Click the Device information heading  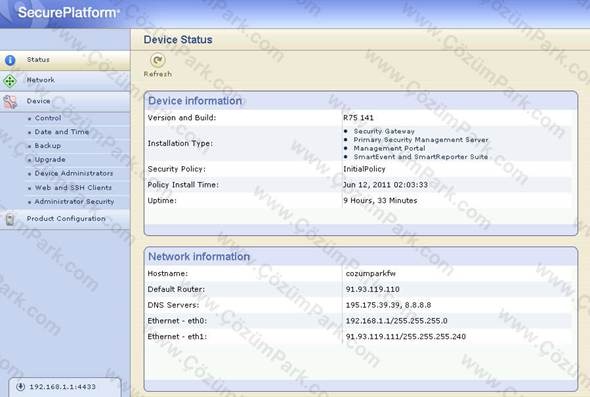pos(195,101)
